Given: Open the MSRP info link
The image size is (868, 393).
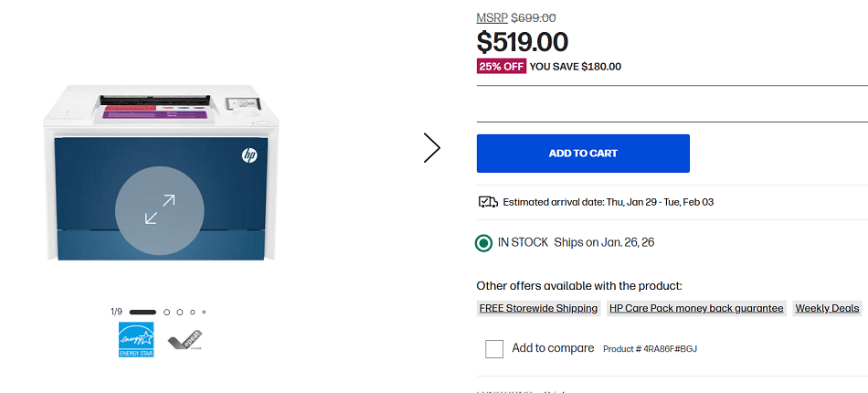Looking at the screenshot, I should pos(492,17).
